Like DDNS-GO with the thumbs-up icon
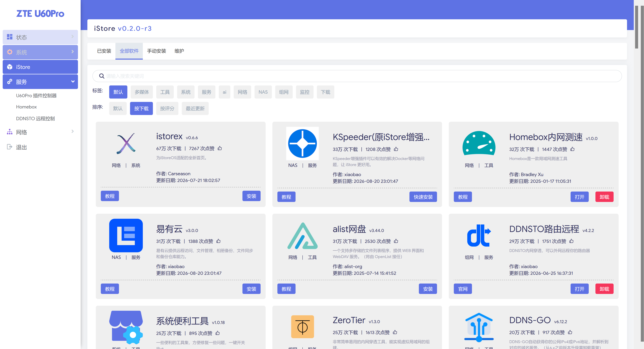This screenshot has width=644, height=349. (570, 332)
